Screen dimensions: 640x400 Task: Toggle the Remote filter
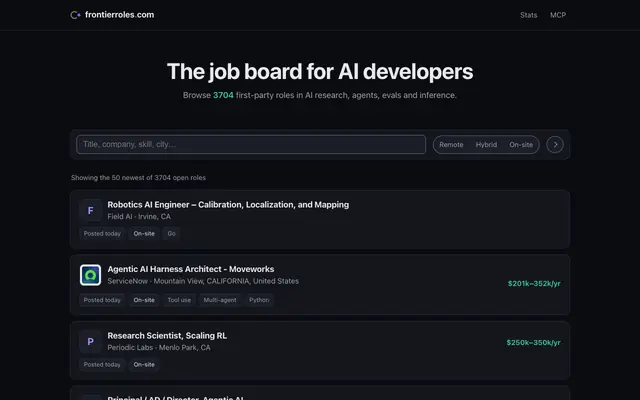pyautogui.click(x=451, y=144)
